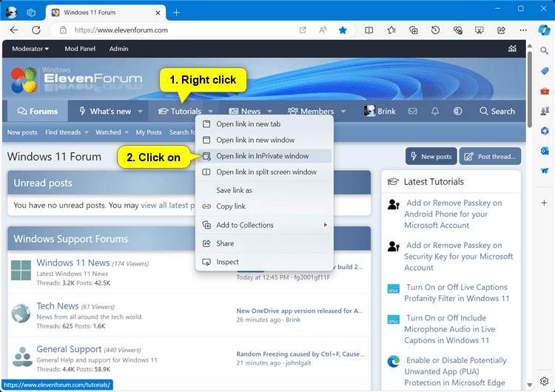Toggle Split screen icon in toolbar

click(369, 30)
